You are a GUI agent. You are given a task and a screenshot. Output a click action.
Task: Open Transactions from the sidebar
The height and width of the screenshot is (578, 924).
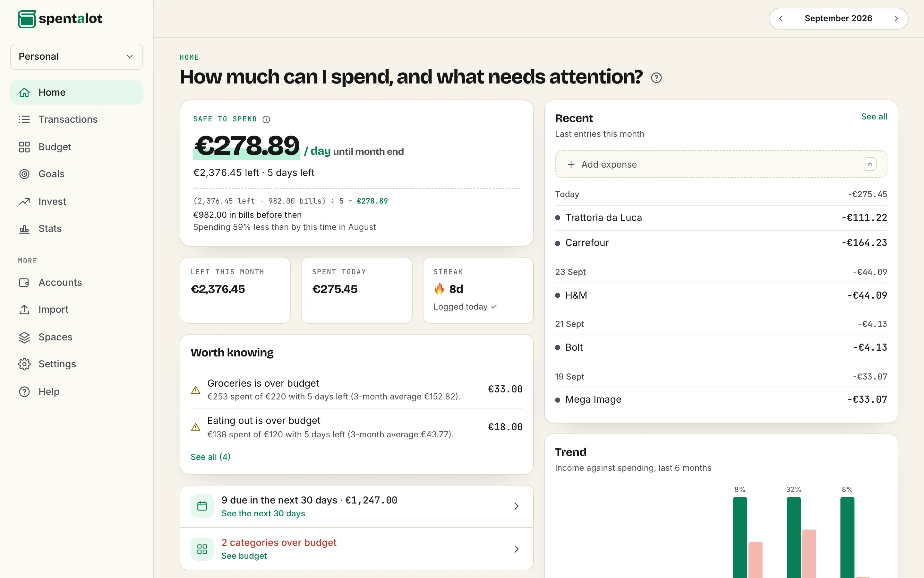pos(77,119)
